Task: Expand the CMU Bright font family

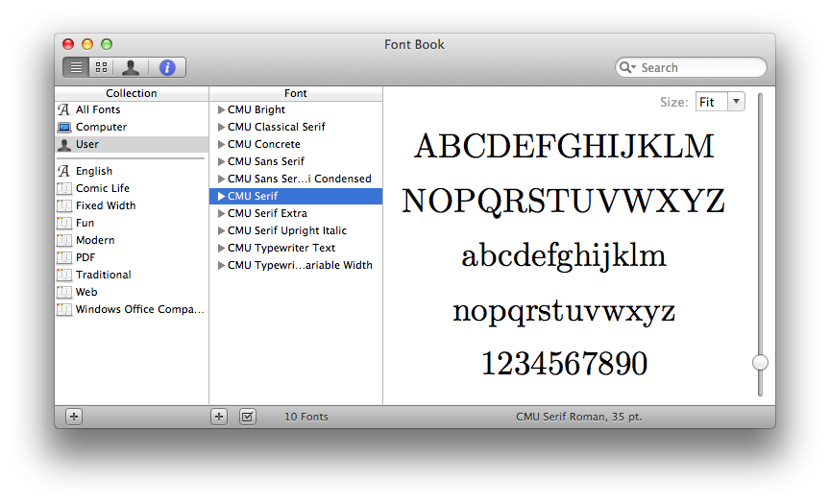Action: pos(221,110)
